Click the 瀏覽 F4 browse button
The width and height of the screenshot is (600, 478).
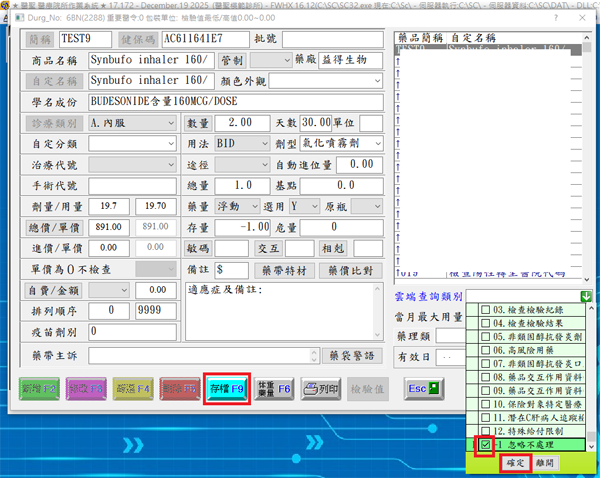(x=133, y=387)
